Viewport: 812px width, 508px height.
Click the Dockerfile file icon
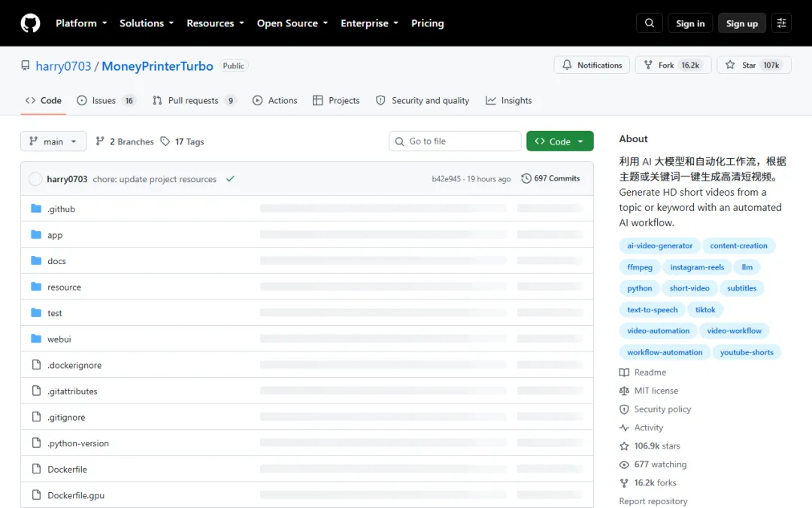tap(36, 469)
